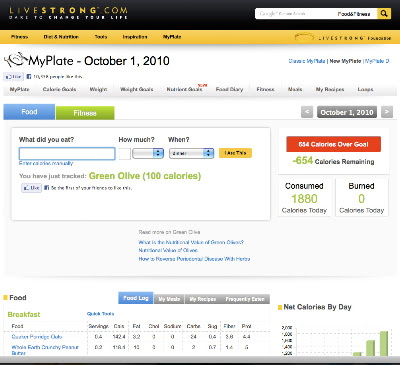Click the Consumed 1880 calories value
This screenshot has width=400, height=365.
point(304,199)
